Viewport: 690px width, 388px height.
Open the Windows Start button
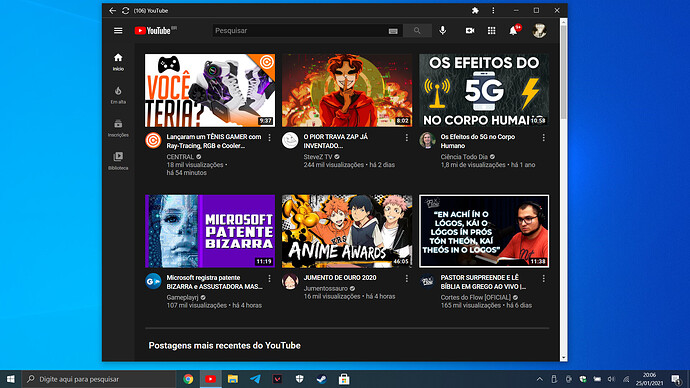click(11, 379)
